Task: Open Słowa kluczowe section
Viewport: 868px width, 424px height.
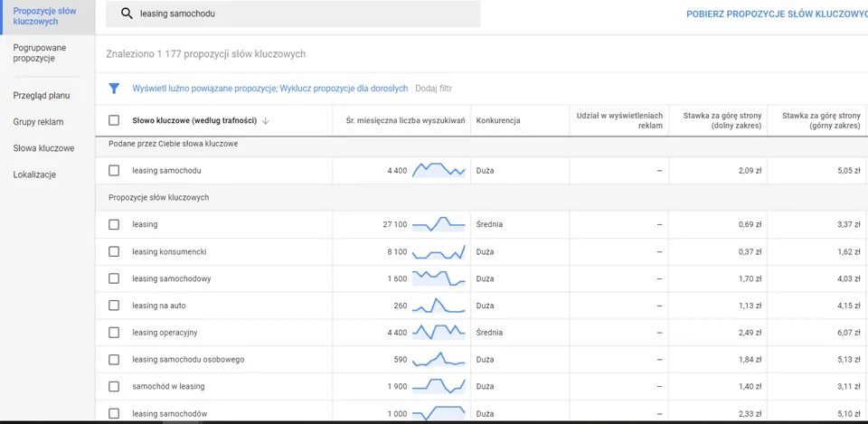Action: (43, 148)
